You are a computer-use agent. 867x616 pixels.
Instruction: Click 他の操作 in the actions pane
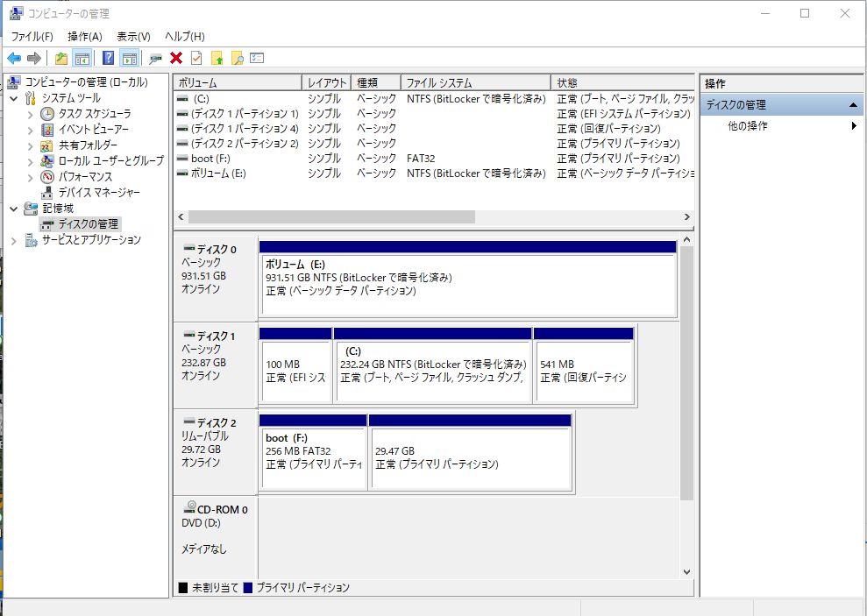(x=747, y=126)
